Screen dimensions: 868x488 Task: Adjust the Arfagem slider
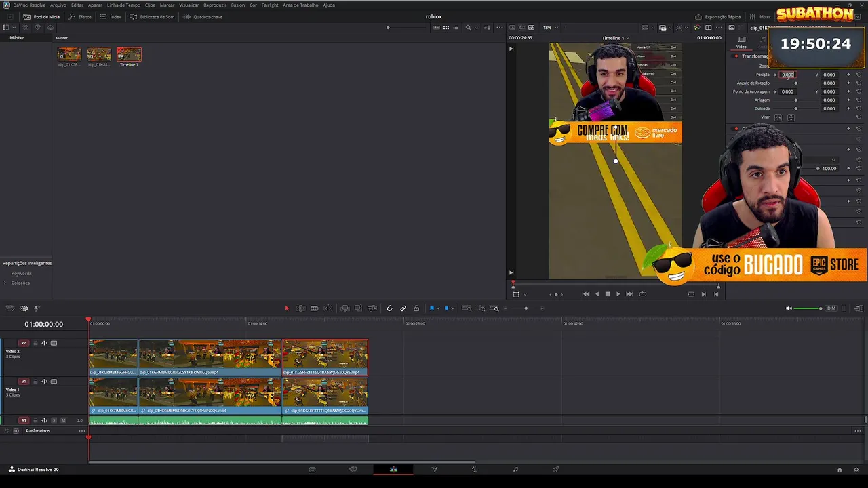click(x=795, y=100)
